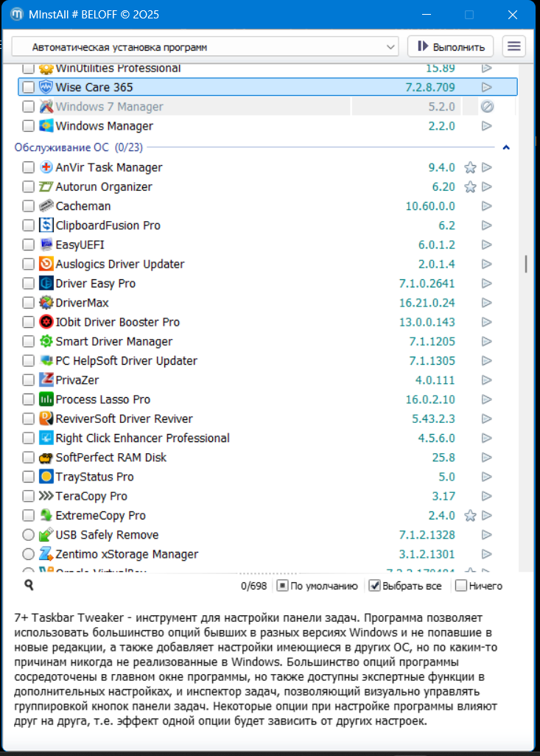Click the hamburger menu icon
Image resolution: width=540 pixels, height=756 pixels.
pyautogui.click(x=514, y=46)
